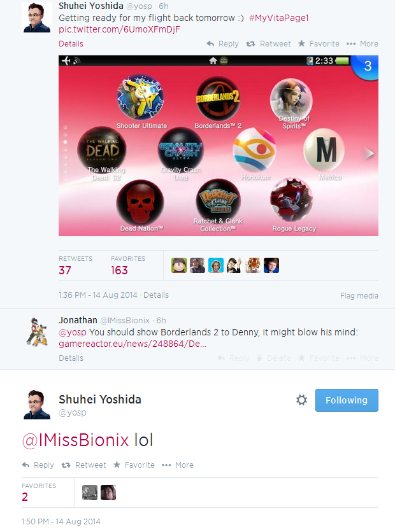The height and width of the screenshot is (532, 395).
Task: Open the gear settings icon beside Following
Action: point(301,400)
